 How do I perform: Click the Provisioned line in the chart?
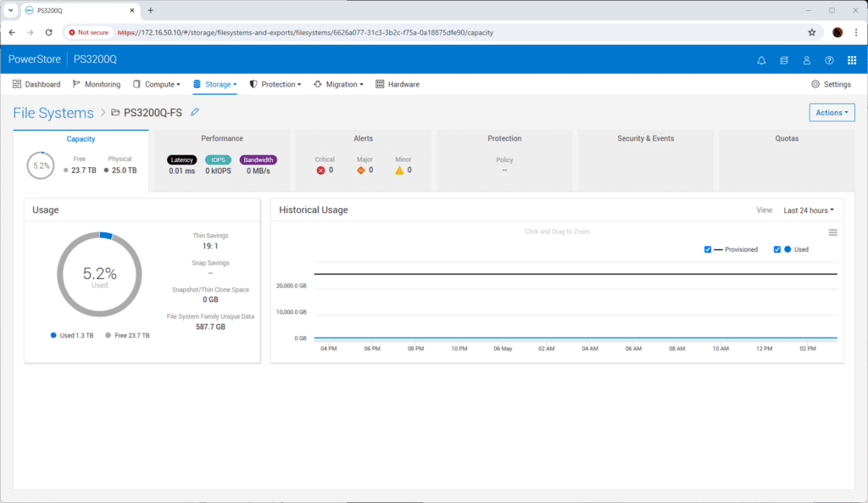(x=576, y=274)
